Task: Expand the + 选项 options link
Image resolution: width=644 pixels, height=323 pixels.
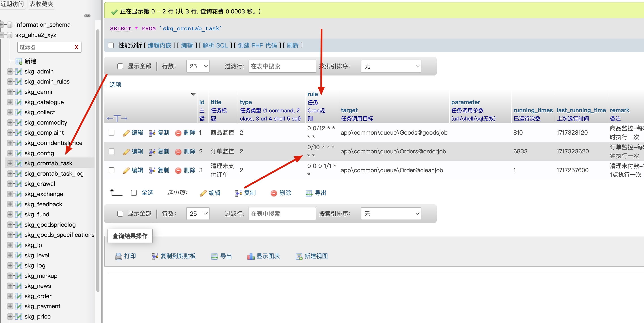Action: point(113,85)
